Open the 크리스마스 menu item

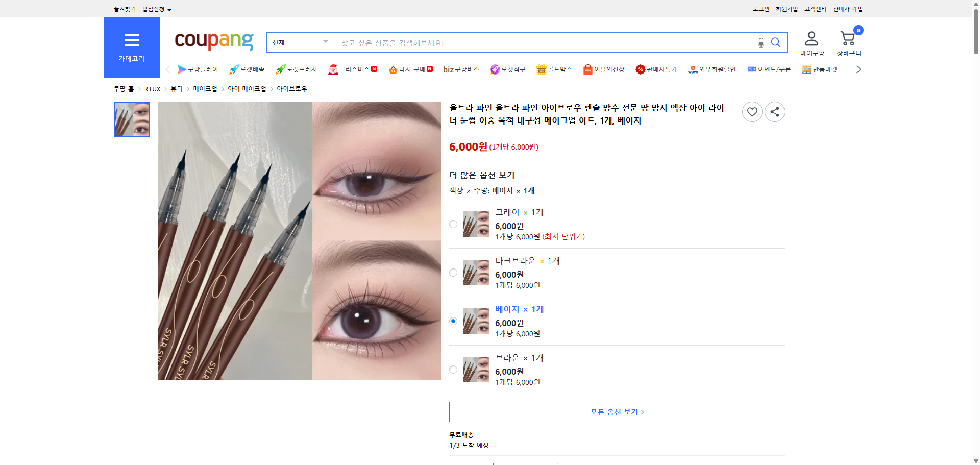[353, 69]
